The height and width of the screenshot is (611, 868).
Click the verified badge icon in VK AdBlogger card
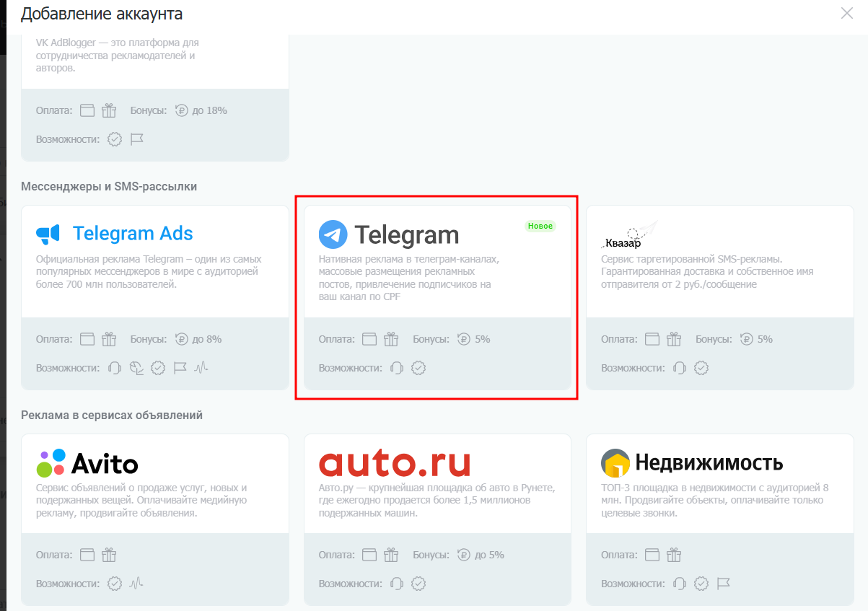[x=115, y=139]
